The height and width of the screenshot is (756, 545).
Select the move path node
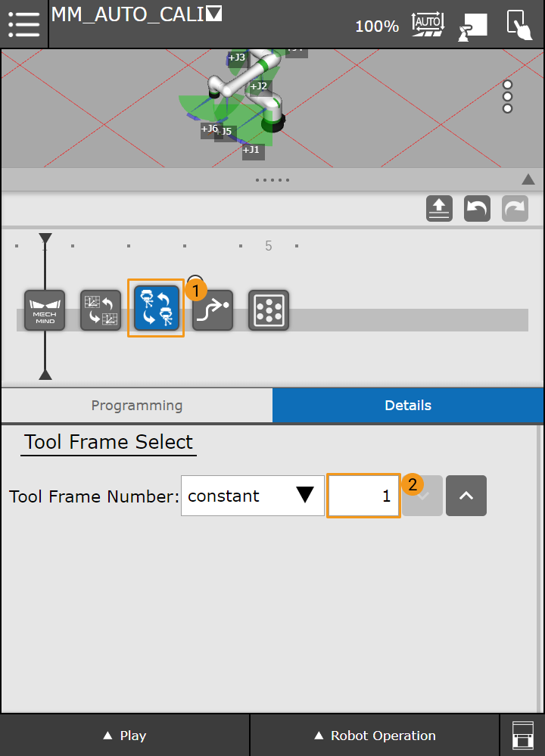tap(213, 310)
